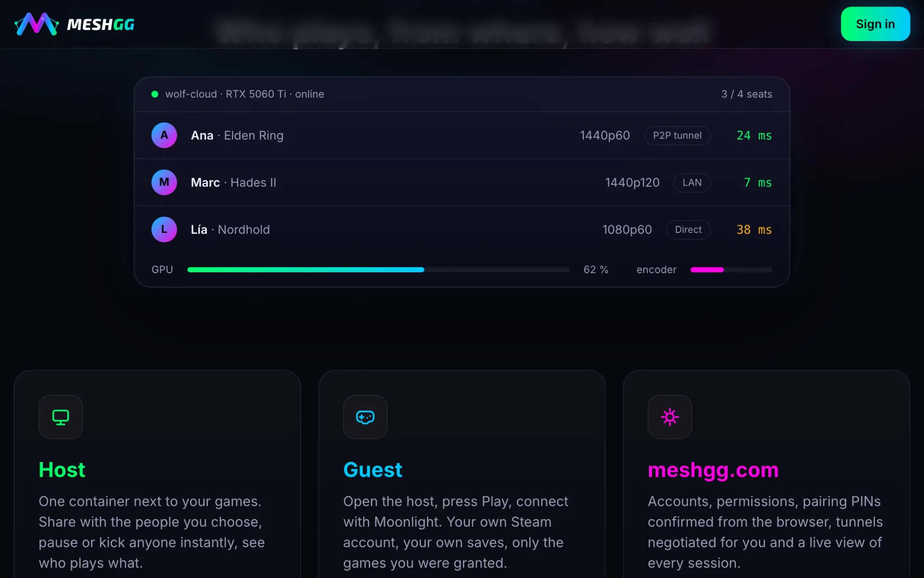
Task: Click the "62 %" GPU value
Action: (596, 270)
